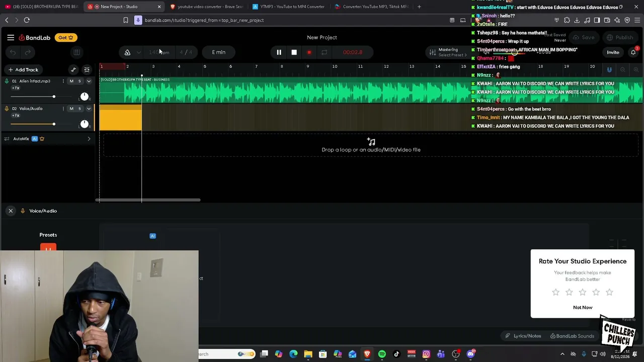Screen dimensions: 644x362
Task: Go to the BandLab logo home
Action: coord(35,37)
